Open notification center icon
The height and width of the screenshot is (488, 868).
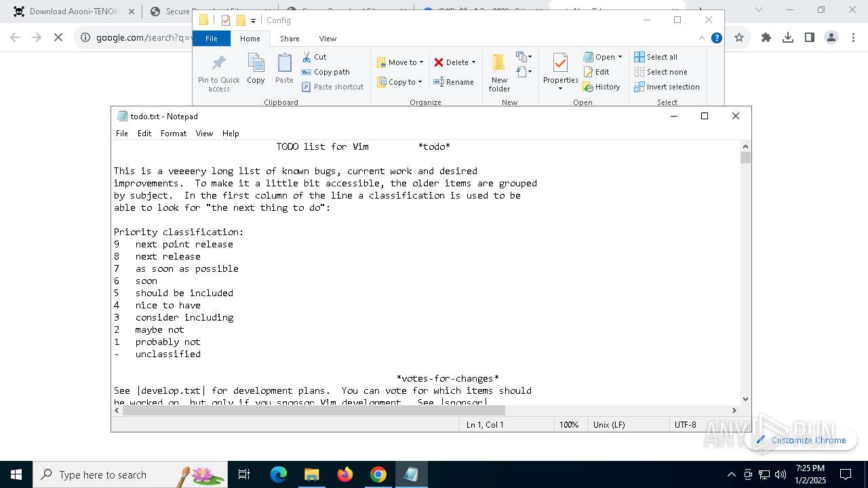846,474
